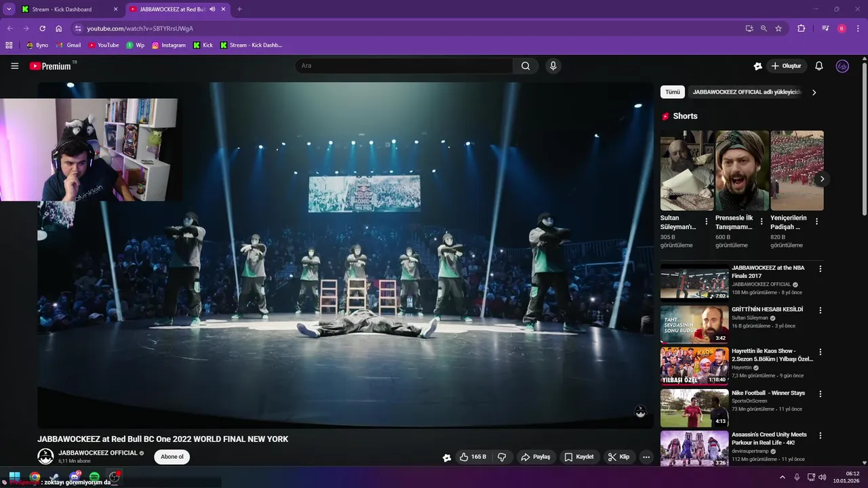Create a clip with Klip button
The width and height of the screenshot is (868, 488).
click(618, 457)
